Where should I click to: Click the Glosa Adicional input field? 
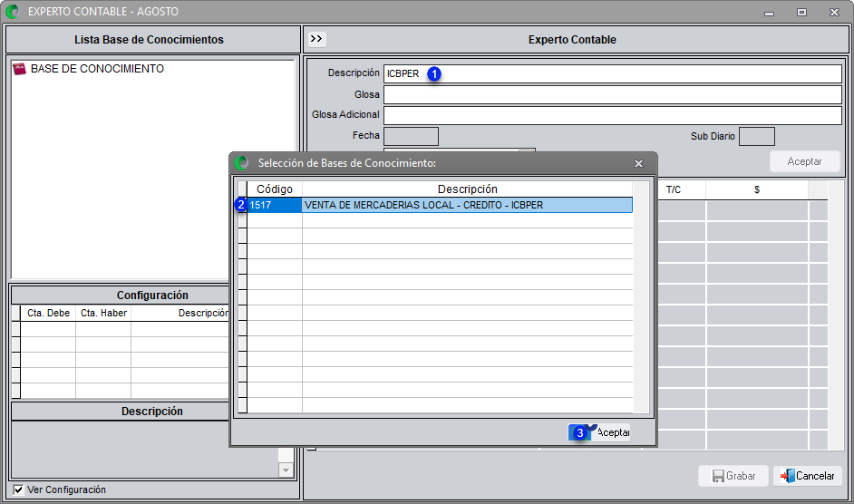[613, 115]
